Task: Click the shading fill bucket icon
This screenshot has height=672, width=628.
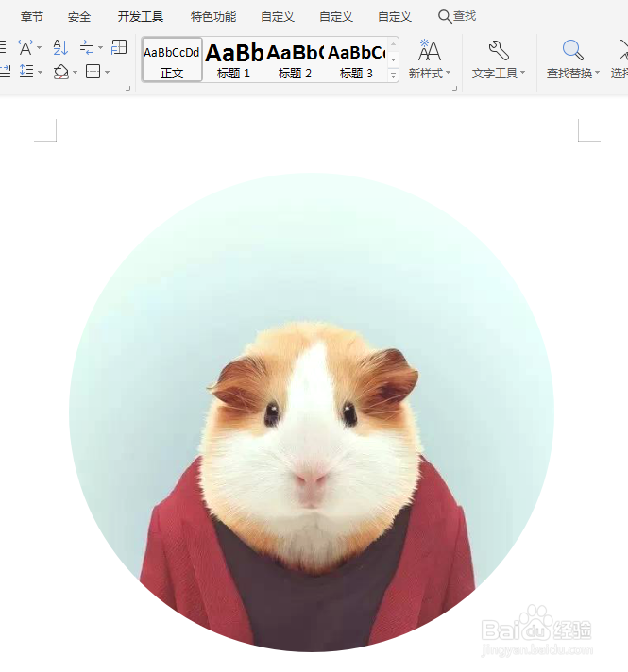Action: coord(61,72)
